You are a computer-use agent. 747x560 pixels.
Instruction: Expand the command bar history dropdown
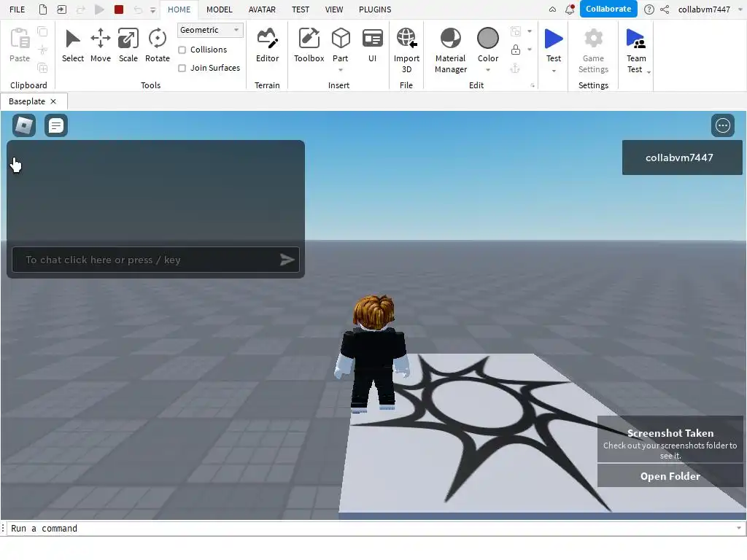click(739, 528)
